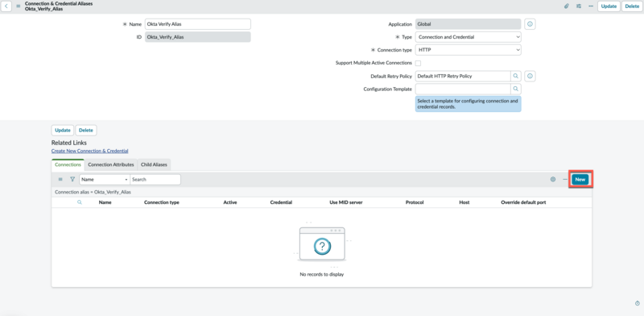
Task: Sort by the Protocol column header
Action: (x=415, y=202)
